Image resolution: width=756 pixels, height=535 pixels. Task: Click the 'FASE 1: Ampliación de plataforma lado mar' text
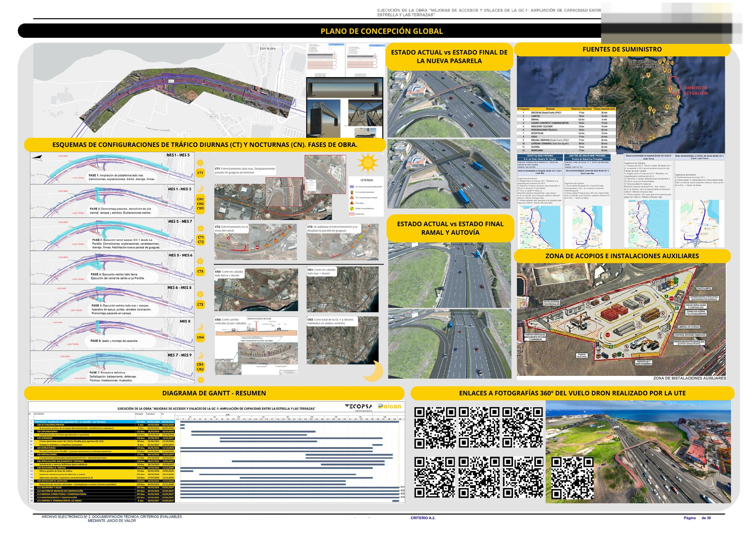(x=116, y=175)
